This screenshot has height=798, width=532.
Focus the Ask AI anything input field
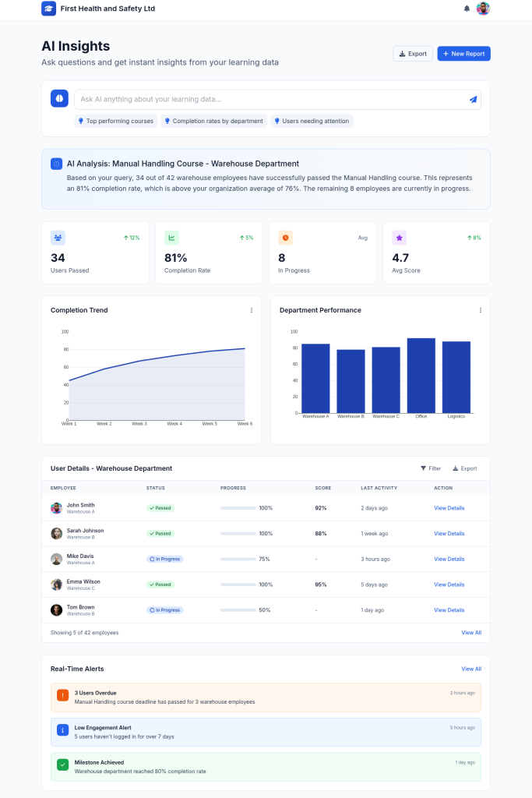(269, 100)
